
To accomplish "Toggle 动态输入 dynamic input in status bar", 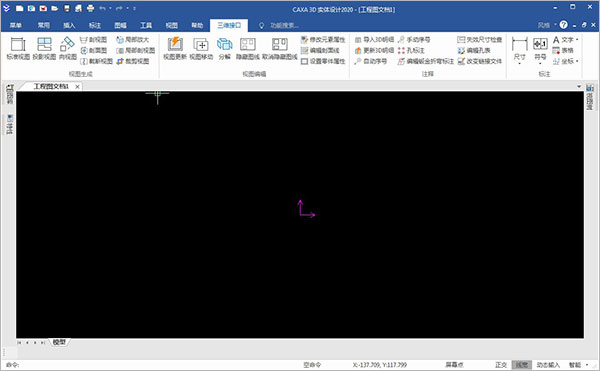I will pyautogui.click(x=548, y=365).
